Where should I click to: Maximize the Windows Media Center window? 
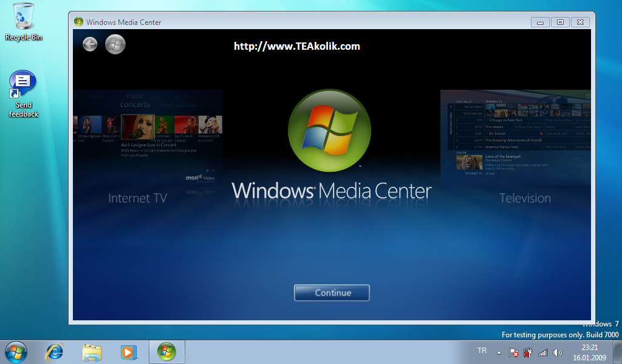coord(560,22)
